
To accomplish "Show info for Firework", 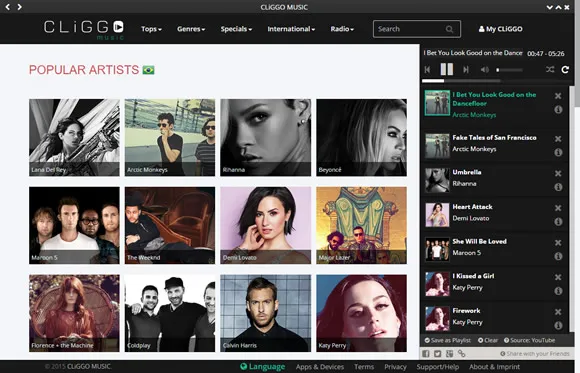I will [558, 326].
